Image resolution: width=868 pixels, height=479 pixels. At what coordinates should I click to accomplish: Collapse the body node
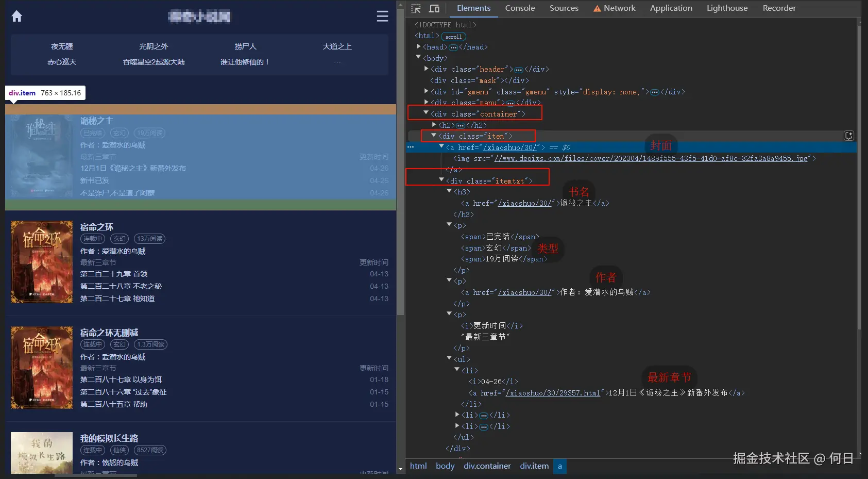click(x=418, y=58)
